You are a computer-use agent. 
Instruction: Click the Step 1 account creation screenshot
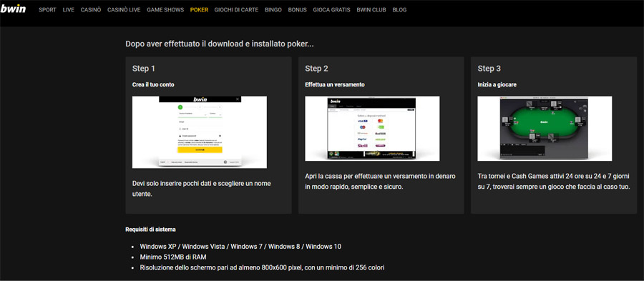200,132
